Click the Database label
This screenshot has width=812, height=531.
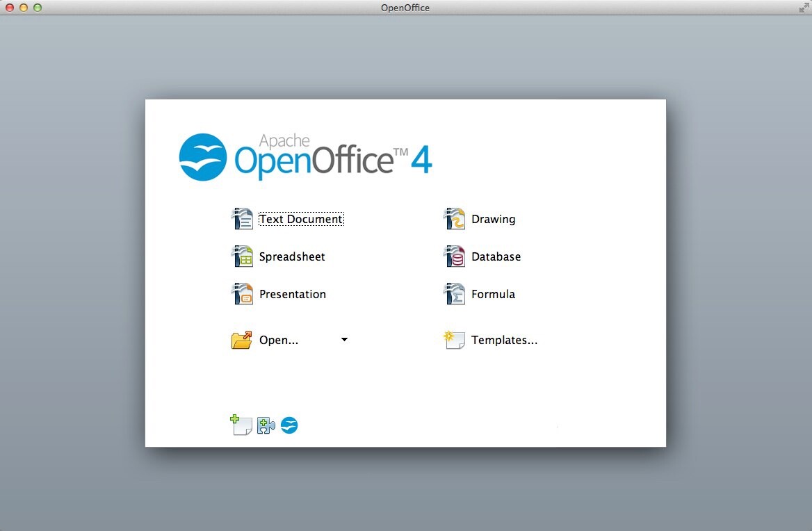[x=498, y=256]
